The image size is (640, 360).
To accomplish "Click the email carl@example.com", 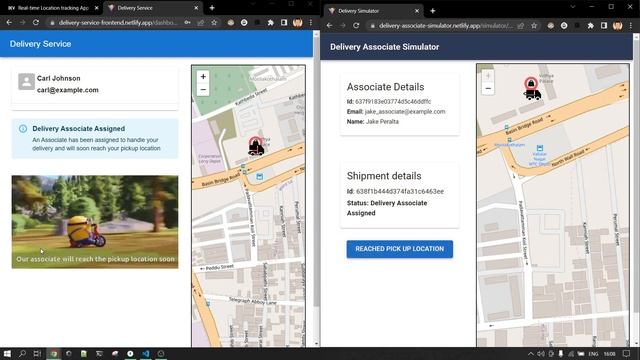I will coord(68,90).
